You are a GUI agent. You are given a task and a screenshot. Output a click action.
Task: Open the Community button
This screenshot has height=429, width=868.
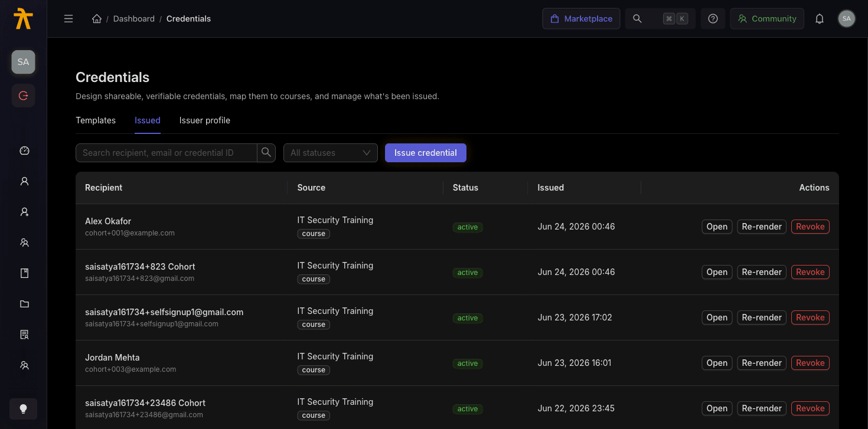tap(767, 19)
